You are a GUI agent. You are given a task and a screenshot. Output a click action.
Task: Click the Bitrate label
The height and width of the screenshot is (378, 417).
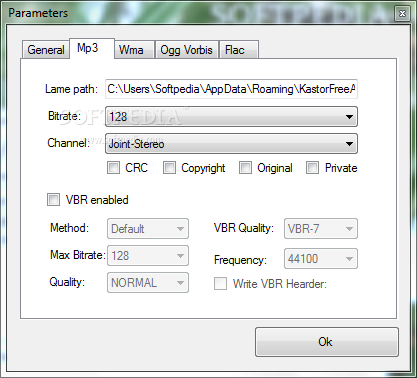click(x=65, y=116)
